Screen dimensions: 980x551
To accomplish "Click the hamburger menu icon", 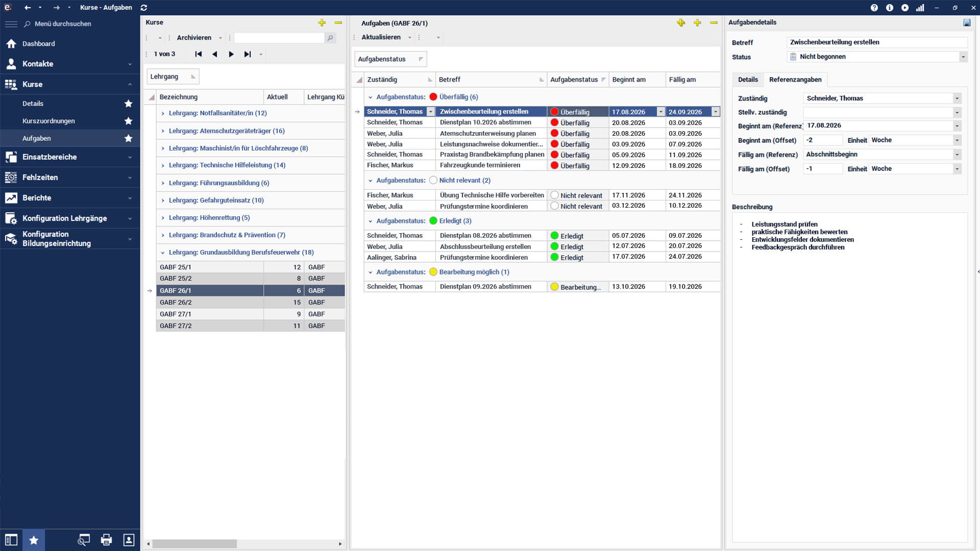I will pyautogui.click(x=11, y=24).
